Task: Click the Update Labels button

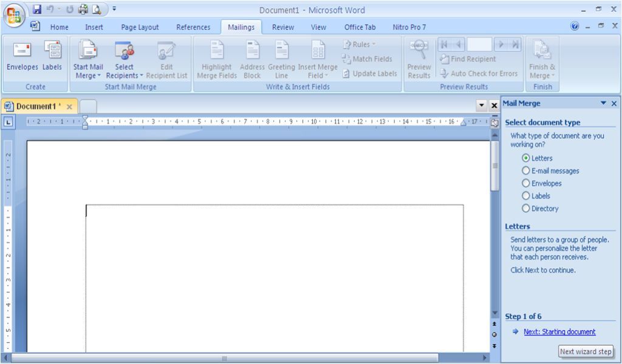Action: [371, 72]
